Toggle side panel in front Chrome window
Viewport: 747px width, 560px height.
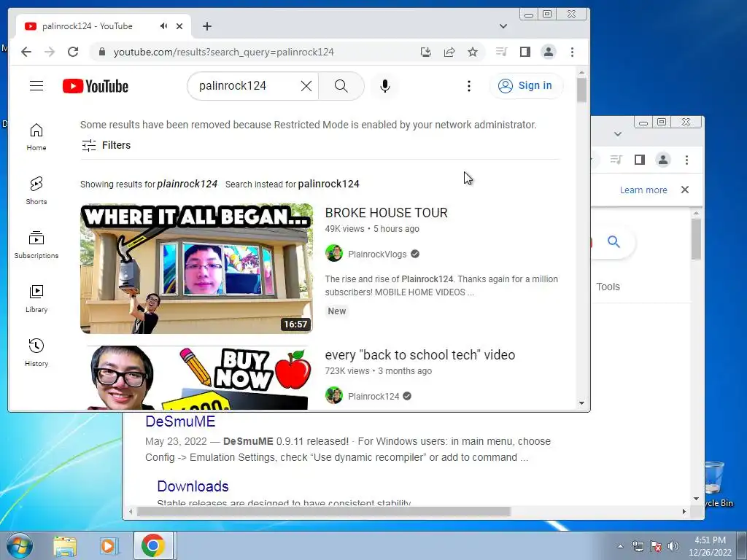[x=525, y=52]
